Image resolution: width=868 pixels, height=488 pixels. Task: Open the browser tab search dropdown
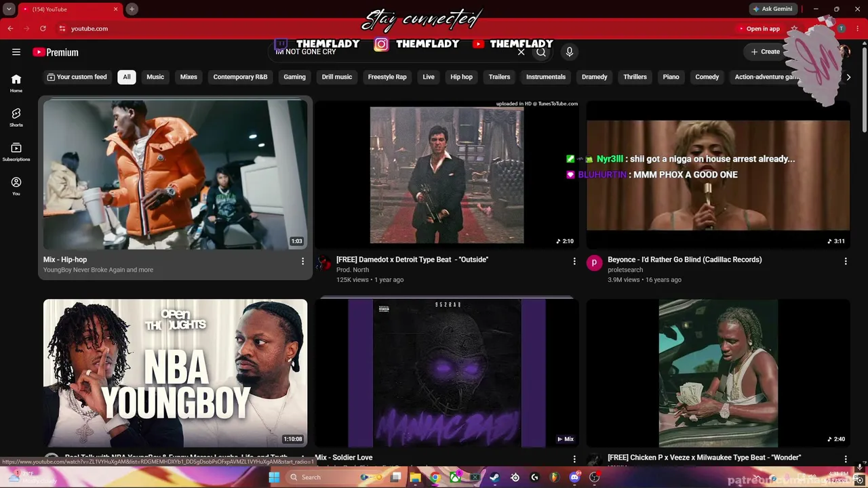(9, 9)
